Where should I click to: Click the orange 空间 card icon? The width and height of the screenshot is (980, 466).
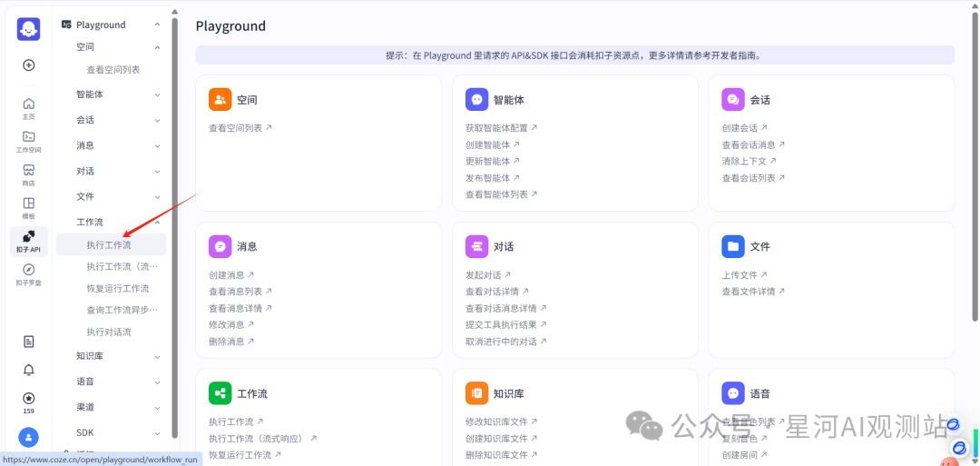[x=220, y=99]
